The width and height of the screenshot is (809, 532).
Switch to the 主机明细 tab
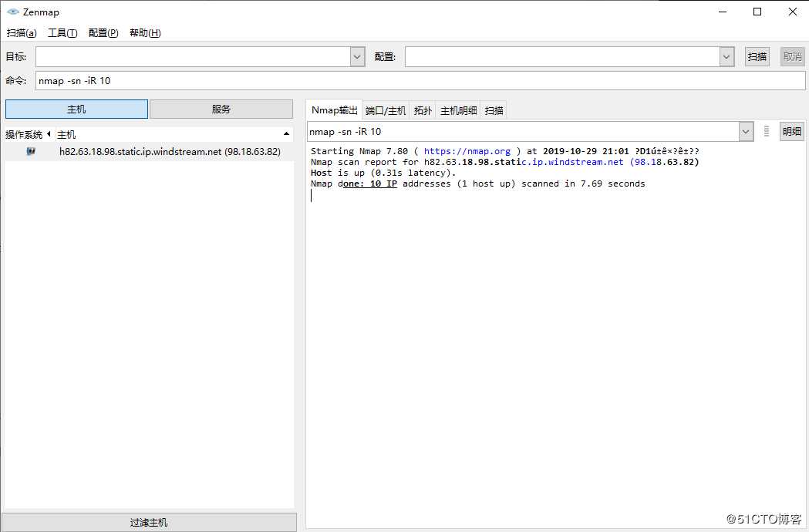pyautogui.click(x=458, y=110)
